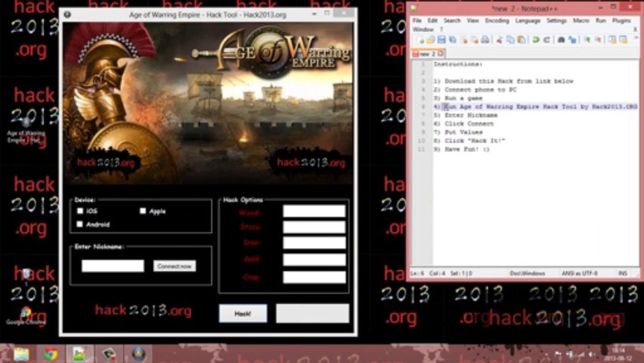Click 'ANSI as UTF-8' in the status bar

tap(580, 273)
